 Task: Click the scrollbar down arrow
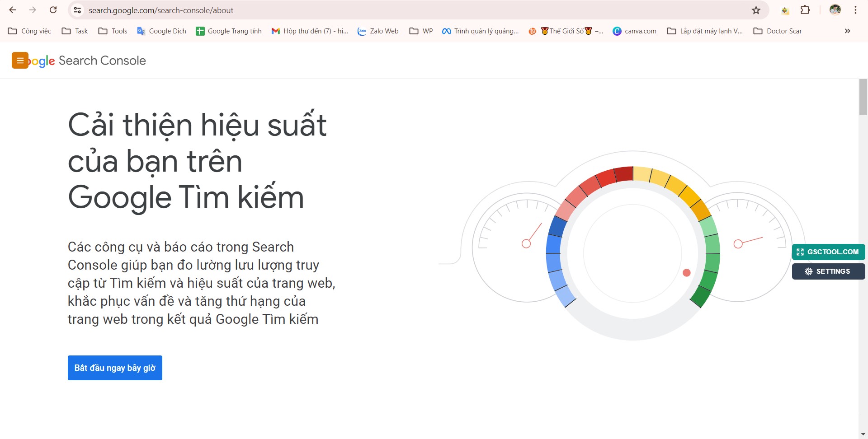tap(863, 434)
